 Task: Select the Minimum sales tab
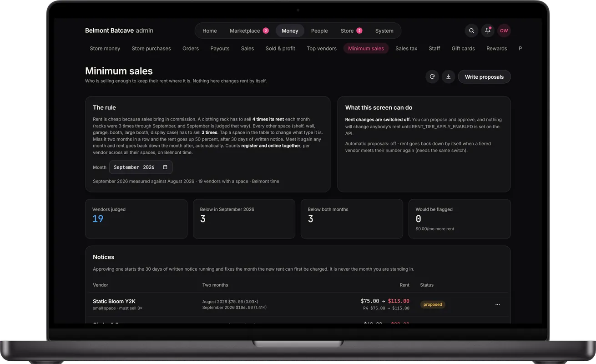(x=366, y=48)
